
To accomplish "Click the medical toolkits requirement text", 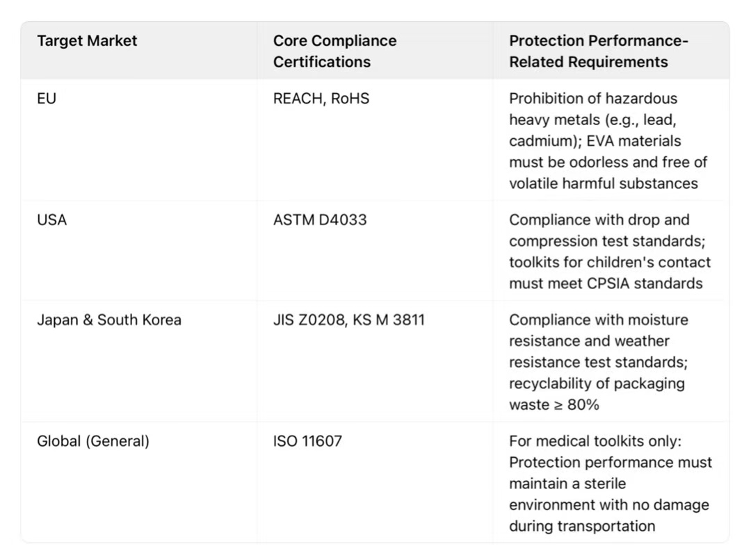I will click(x=599, y=441).
